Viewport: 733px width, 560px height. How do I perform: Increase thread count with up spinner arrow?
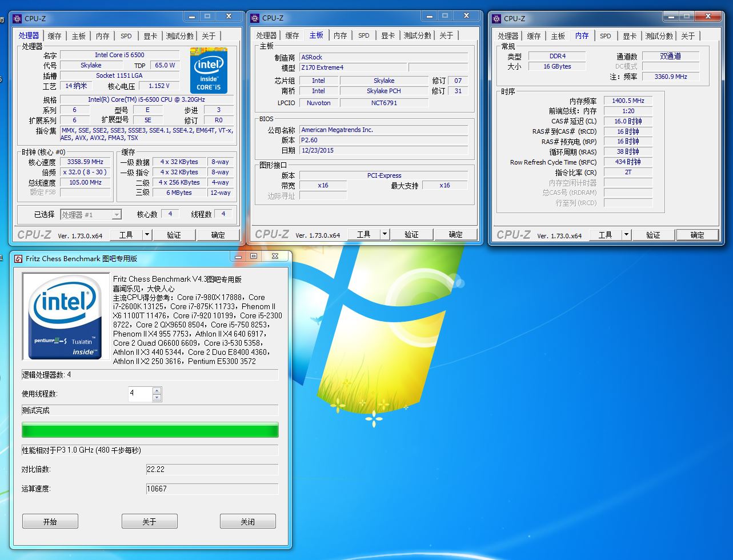157,390
